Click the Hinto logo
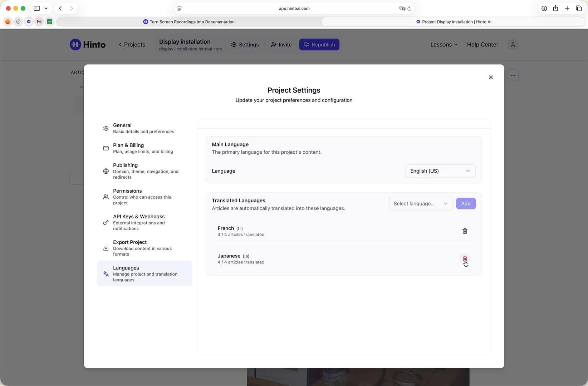This screenshot has height=386, width=588. tap(88, 45)
